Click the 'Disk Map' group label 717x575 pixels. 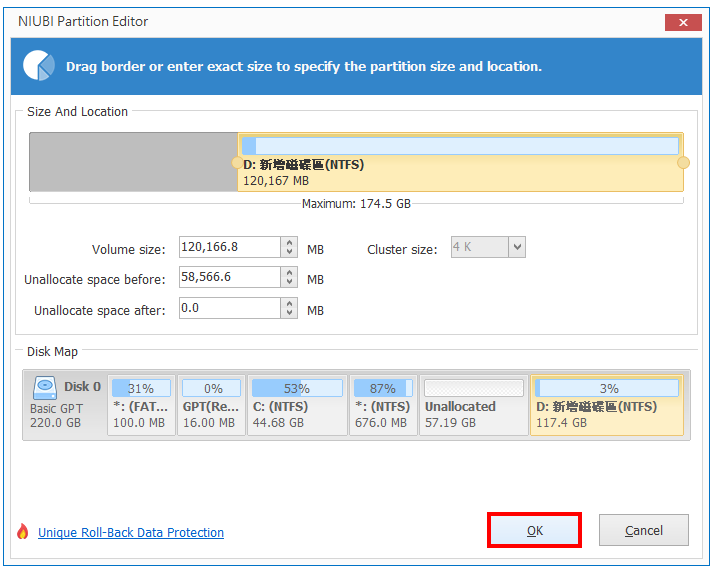click(52, 352)
